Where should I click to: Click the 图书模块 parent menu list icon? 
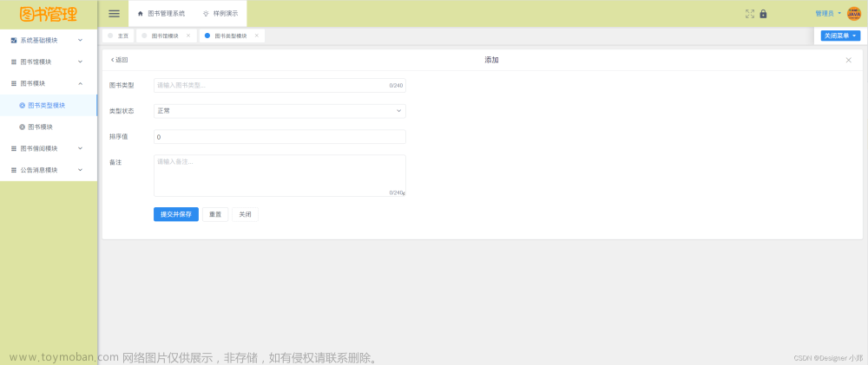[x=14, y=83]
